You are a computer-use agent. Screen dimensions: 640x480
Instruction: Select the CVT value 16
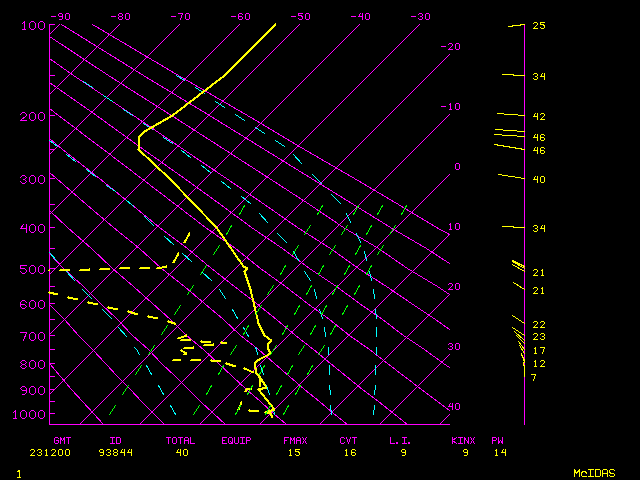(348, 453)
